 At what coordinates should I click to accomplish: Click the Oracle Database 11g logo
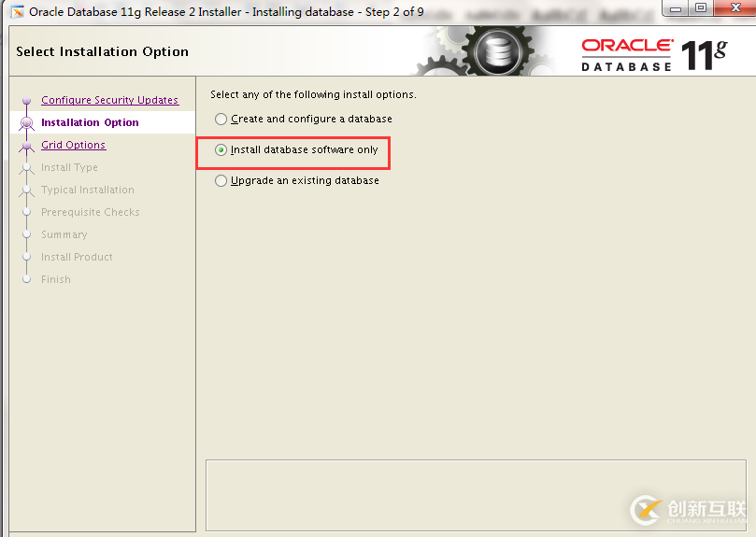tap(654, 55)
